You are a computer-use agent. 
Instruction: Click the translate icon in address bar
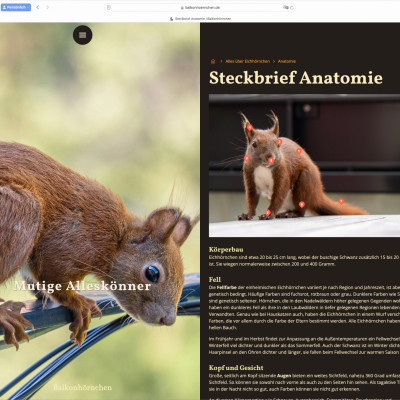point(286,7)
